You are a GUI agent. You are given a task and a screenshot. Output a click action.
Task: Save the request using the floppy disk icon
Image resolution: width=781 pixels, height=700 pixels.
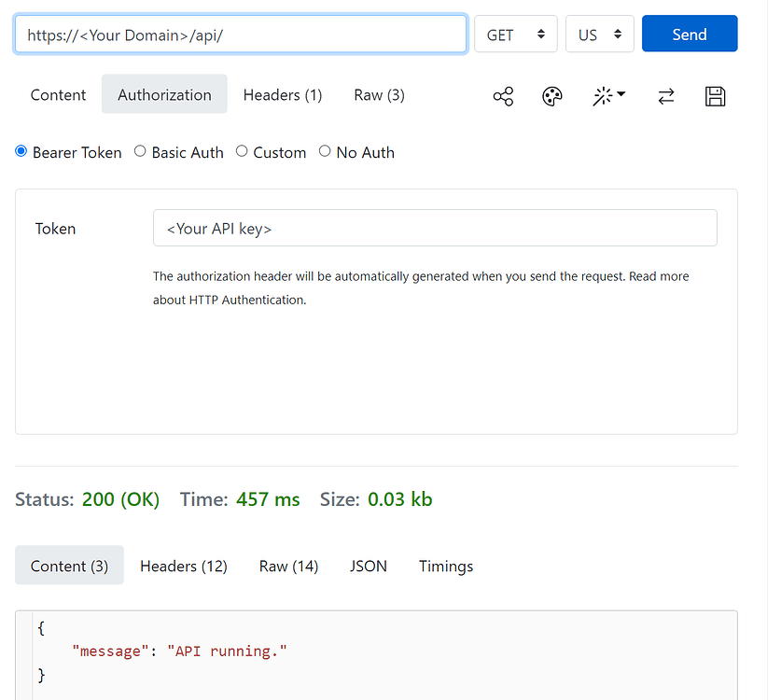click(716, 96)
